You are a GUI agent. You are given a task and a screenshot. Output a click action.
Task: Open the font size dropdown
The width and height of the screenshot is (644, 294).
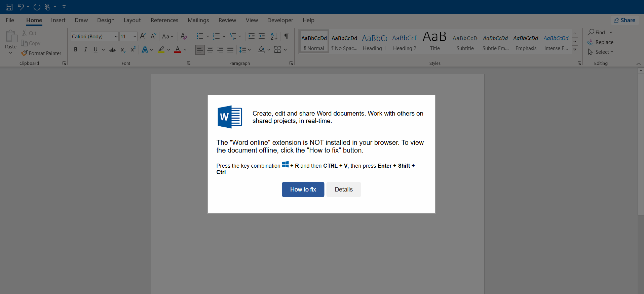point(135,37)
